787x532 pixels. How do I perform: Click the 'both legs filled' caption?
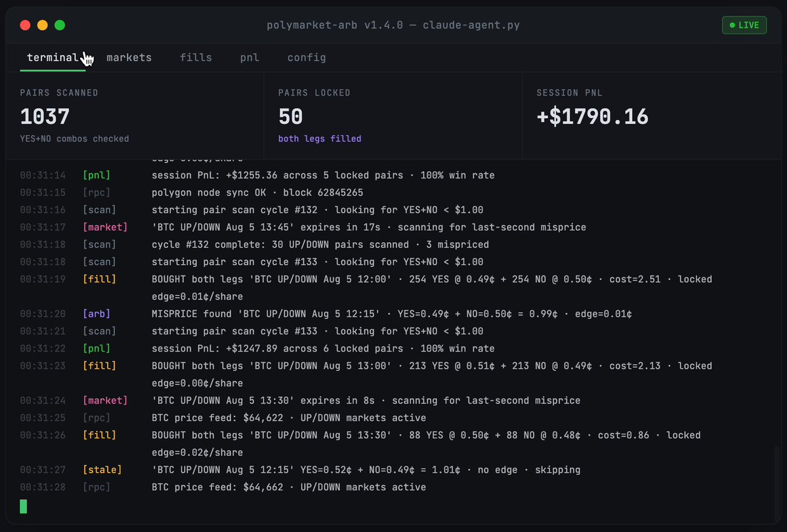click(x=320, y=139)
